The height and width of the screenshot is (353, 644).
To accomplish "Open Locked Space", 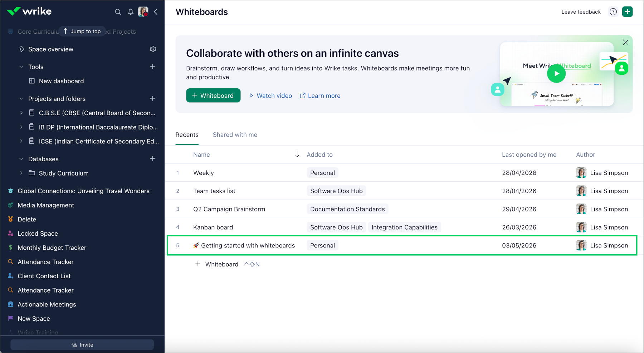I will point(38,234).
